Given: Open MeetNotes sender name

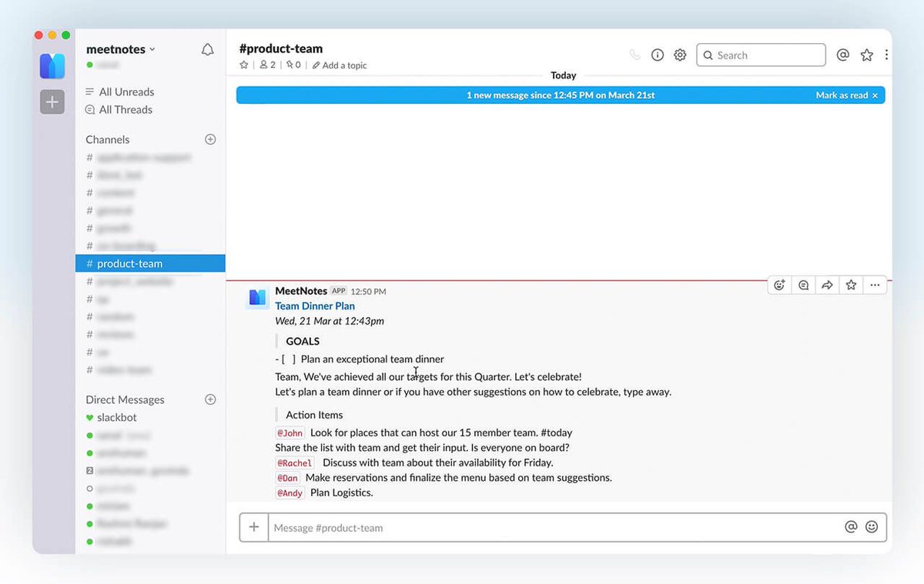Looking at the screenshot, I should 301,291.
